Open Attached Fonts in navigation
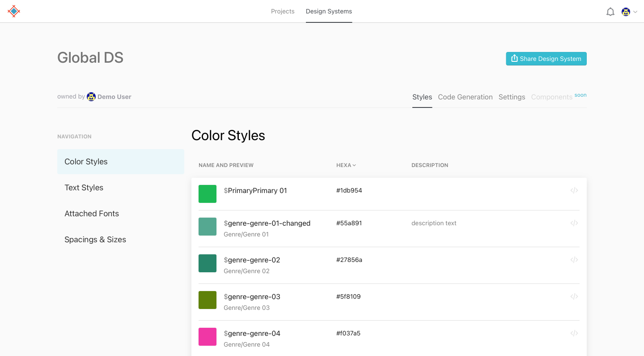 (92, 214)
